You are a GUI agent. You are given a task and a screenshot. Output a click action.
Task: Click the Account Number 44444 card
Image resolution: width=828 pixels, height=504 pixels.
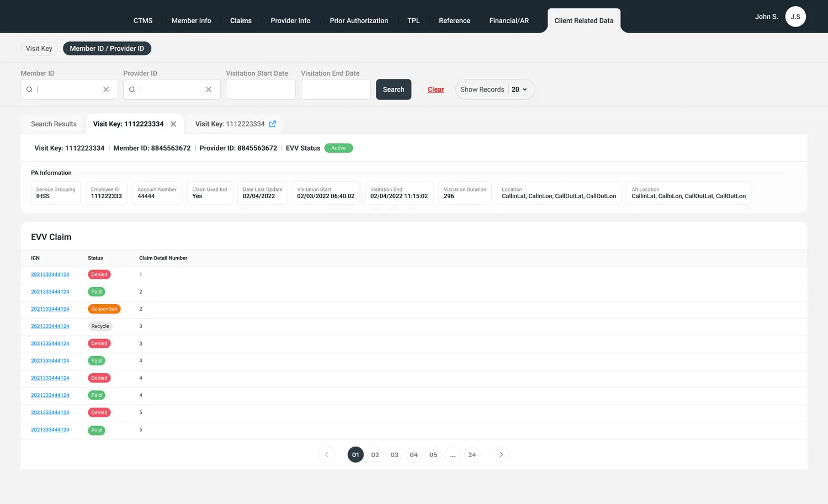pyautogui.click(x=157, y=193)
